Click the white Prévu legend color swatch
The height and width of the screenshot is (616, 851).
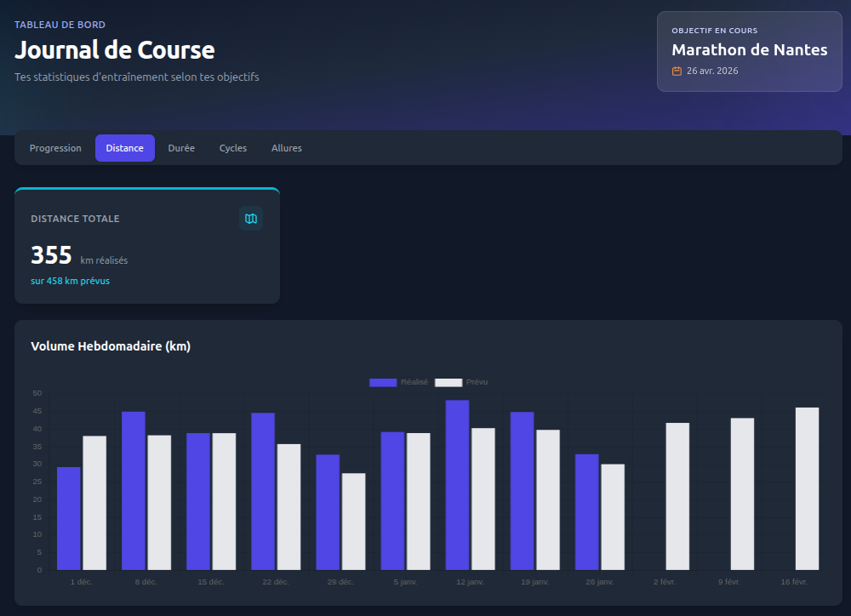[448, 382]
